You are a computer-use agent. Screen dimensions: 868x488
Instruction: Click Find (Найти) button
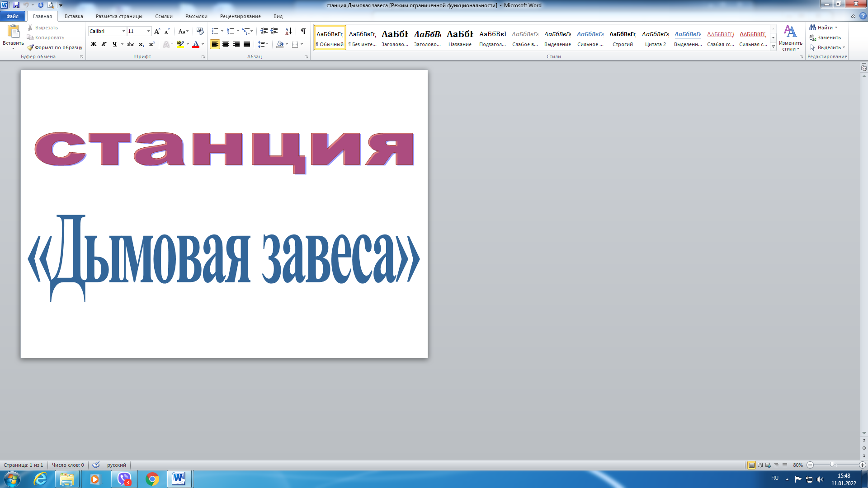[823, 28]
